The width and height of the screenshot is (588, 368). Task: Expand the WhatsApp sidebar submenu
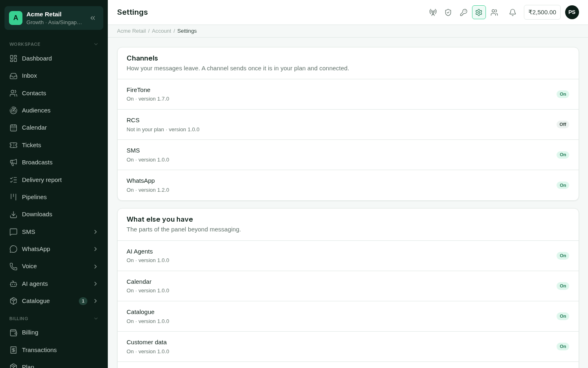(x=96, y=249)
